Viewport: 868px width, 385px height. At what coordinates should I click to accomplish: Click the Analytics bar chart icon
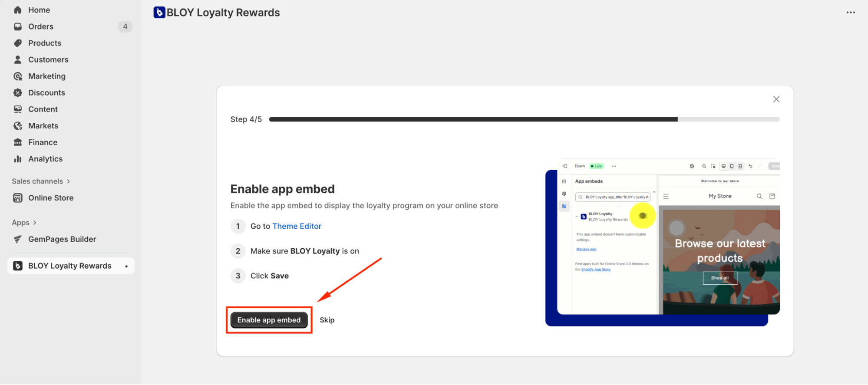pos(18,159)
